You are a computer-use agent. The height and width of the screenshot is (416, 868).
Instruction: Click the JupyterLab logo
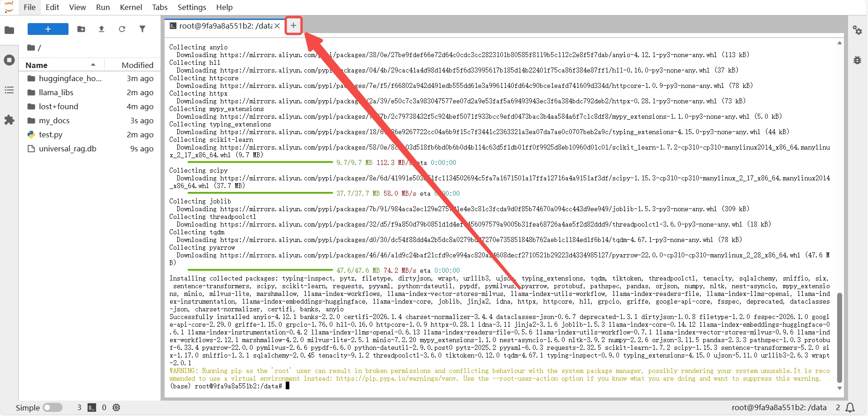9,7
